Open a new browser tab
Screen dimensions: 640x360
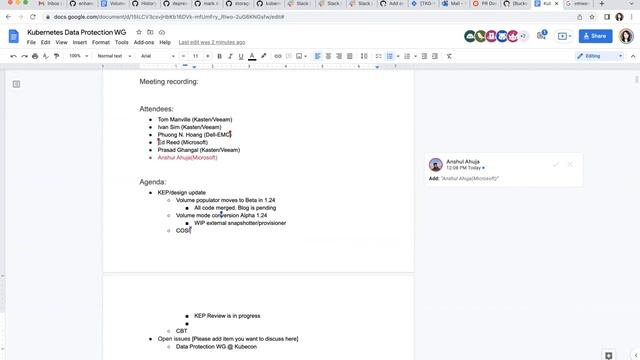tap(602, 3)
